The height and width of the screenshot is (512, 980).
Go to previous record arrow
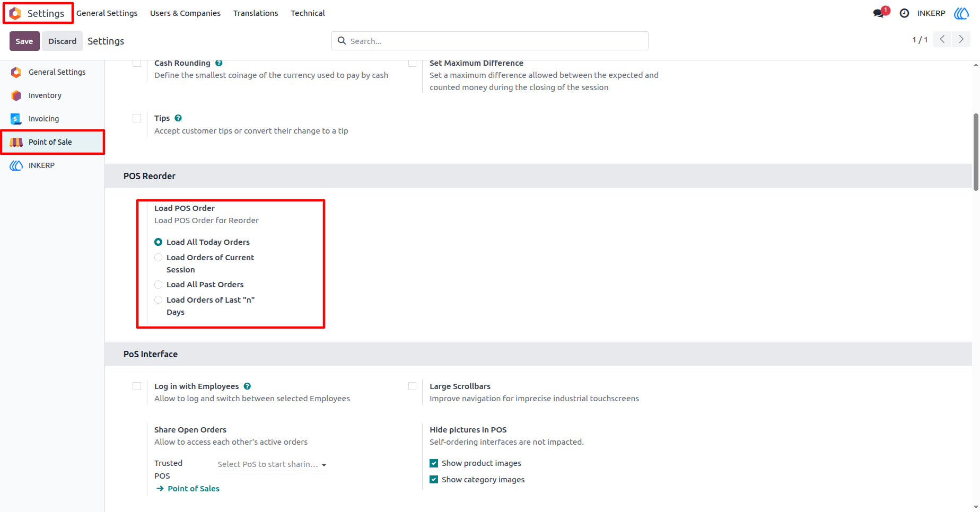point(942,39)
